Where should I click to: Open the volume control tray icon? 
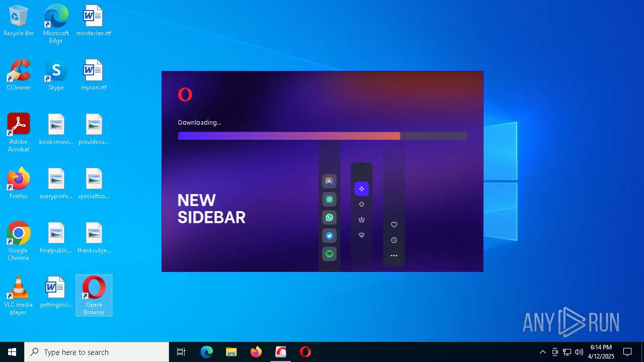[x=579, y=352]
